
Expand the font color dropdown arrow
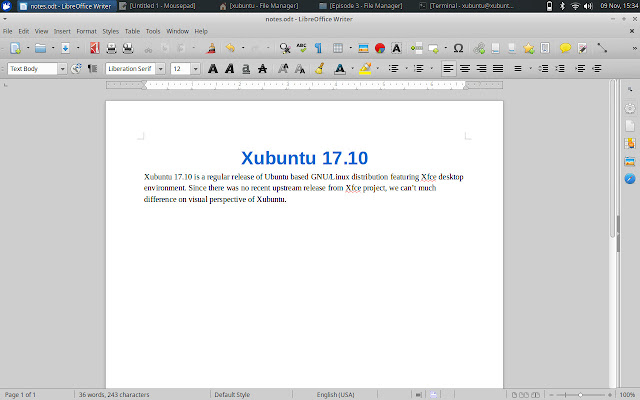point(352,69)
